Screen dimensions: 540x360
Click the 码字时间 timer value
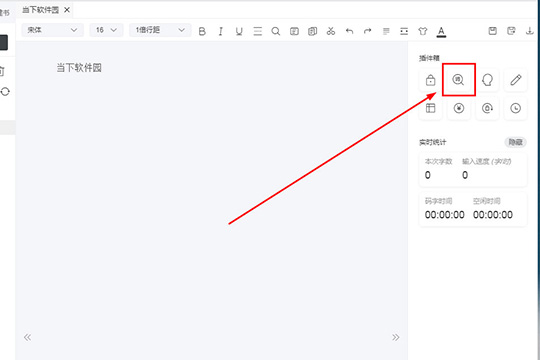click(x=445, y=215)
